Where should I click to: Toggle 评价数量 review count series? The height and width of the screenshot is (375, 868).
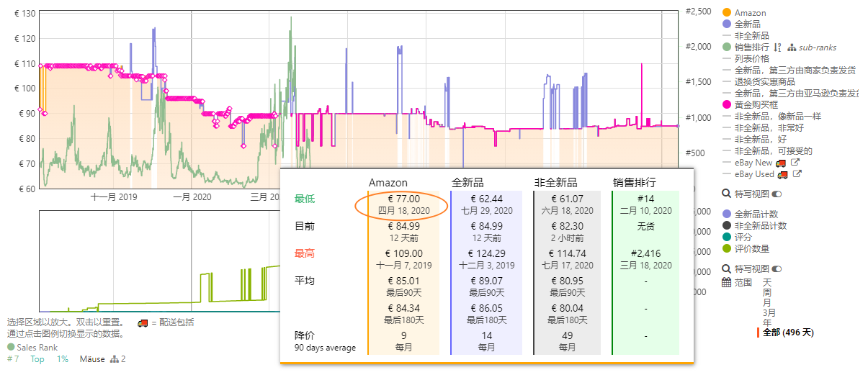tap(751, 249)
